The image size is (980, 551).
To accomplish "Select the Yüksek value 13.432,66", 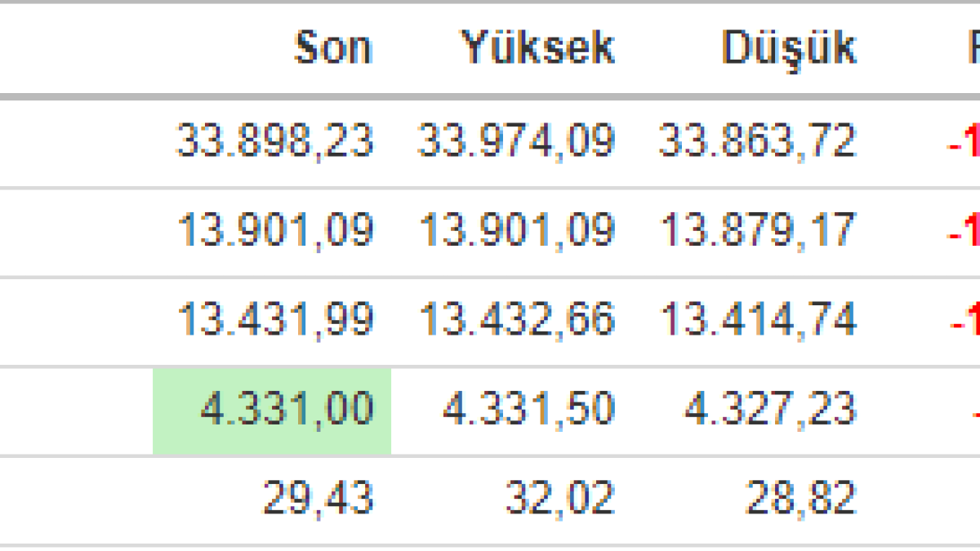I will pos(516,319).
